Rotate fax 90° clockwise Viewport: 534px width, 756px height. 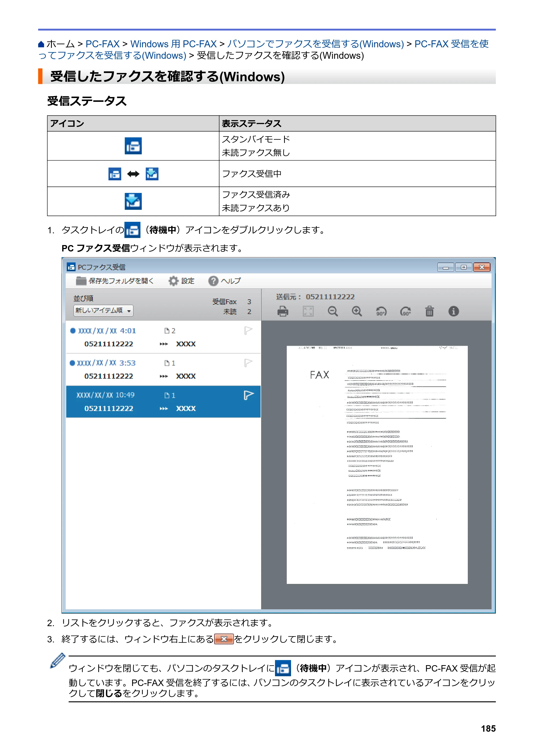[x=405, y=311]
